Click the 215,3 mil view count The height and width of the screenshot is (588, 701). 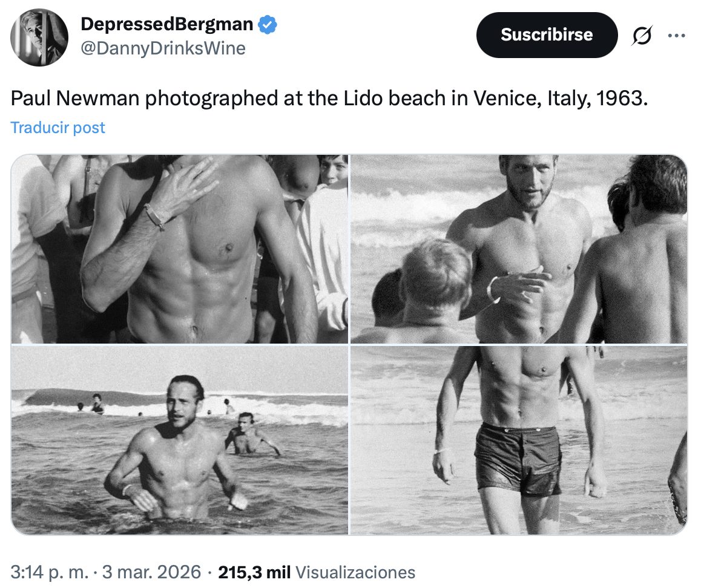254,572
